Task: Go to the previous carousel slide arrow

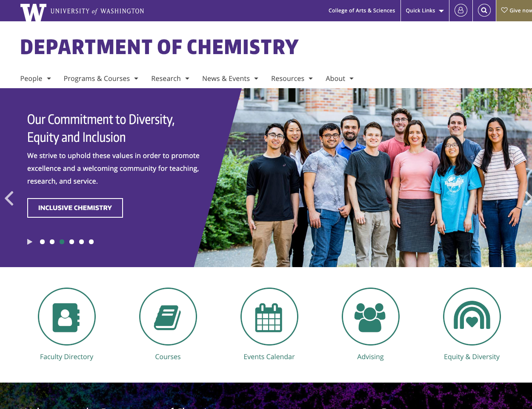Action: (9, 199)
